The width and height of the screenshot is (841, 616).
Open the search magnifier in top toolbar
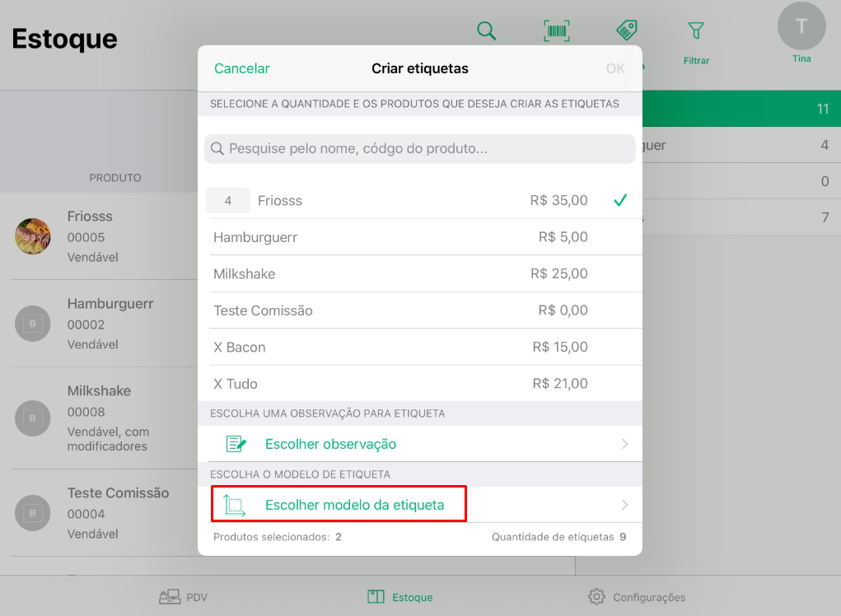[x=487, y=30]
